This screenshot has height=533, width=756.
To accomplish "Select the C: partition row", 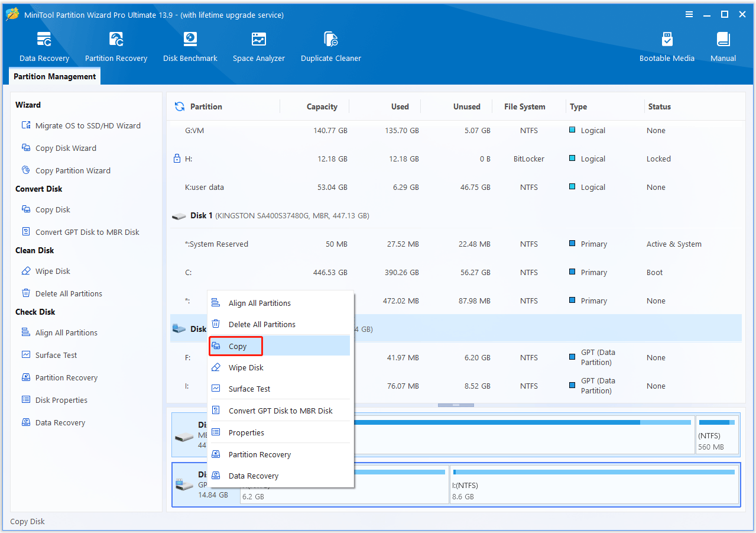I will coord(456,272).
